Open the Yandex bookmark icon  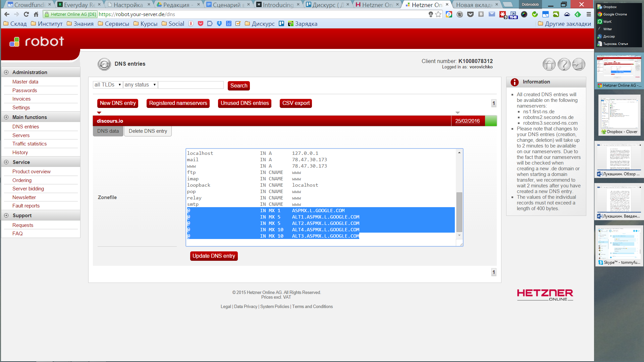tap(191, 24)
